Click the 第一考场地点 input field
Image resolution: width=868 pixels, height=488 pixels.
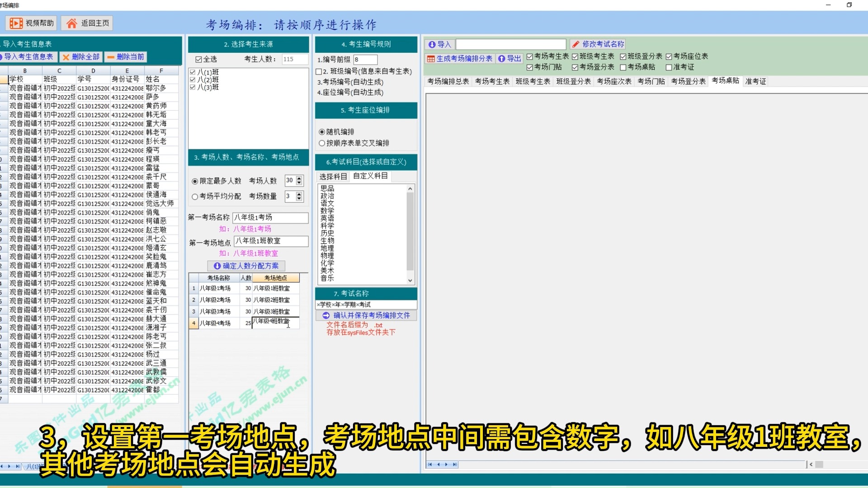pos(271,241)
